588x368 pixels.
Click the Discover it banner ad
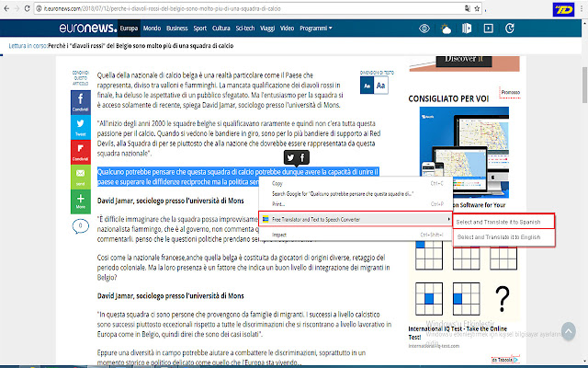click(464, 63)
